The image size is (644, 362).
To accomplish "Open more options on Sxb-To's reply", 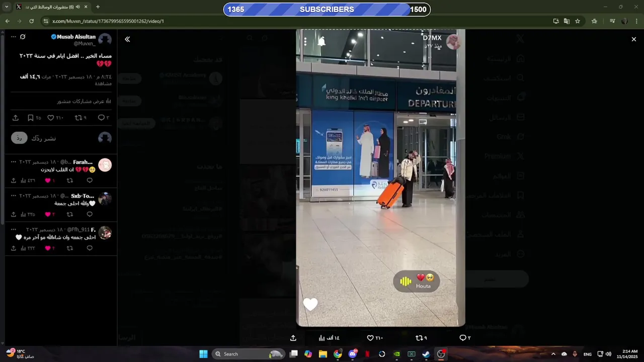I will [14, 196].
